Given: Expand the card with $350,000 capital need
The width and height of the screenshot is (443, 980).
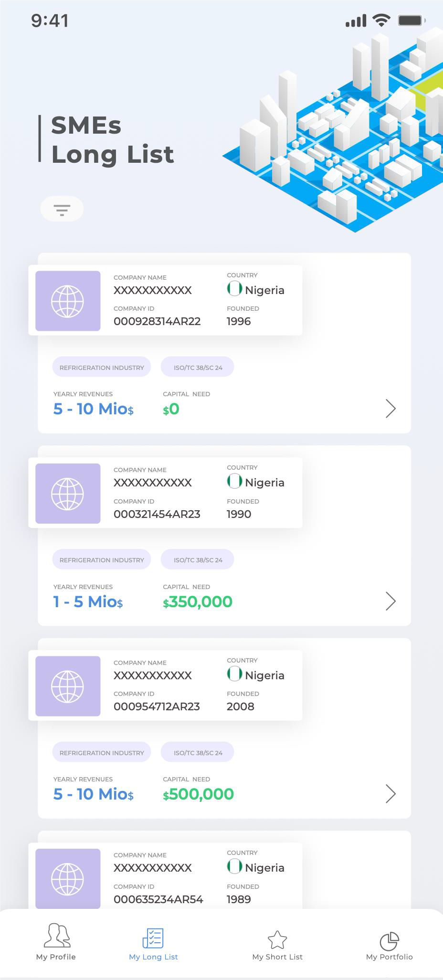Looking at the screenshot, I should click(x=390, y=601).
